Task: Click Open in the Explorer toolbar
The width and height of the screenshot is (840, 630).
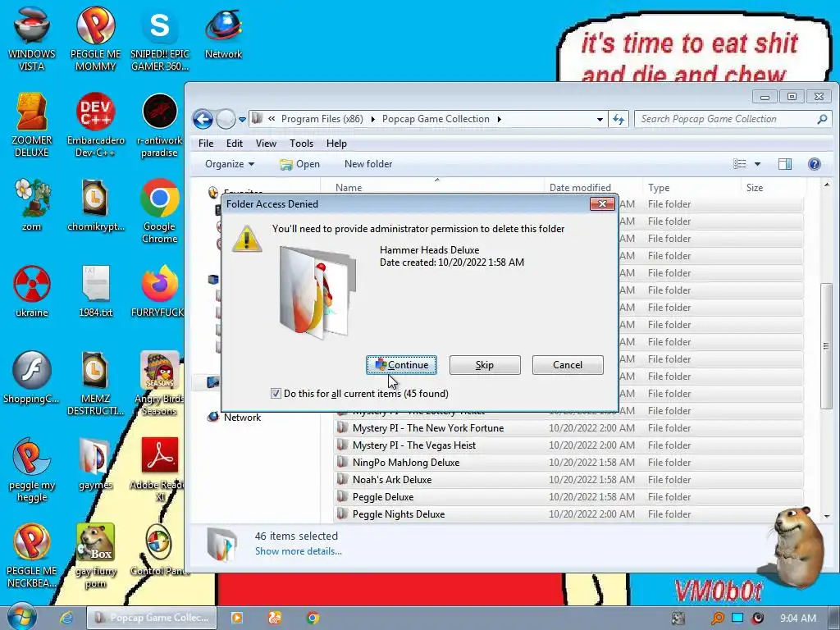Action: tap(300, 164)
